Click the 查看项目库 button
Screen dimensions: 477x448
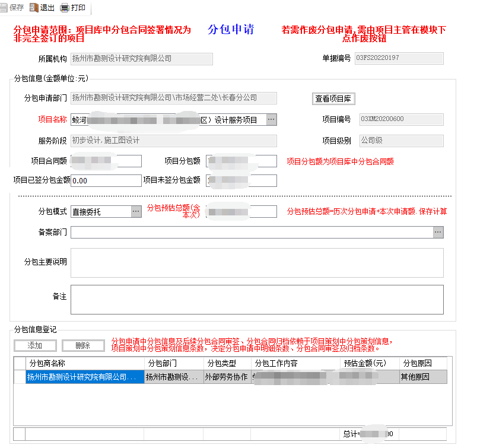[x=334, y=99]
